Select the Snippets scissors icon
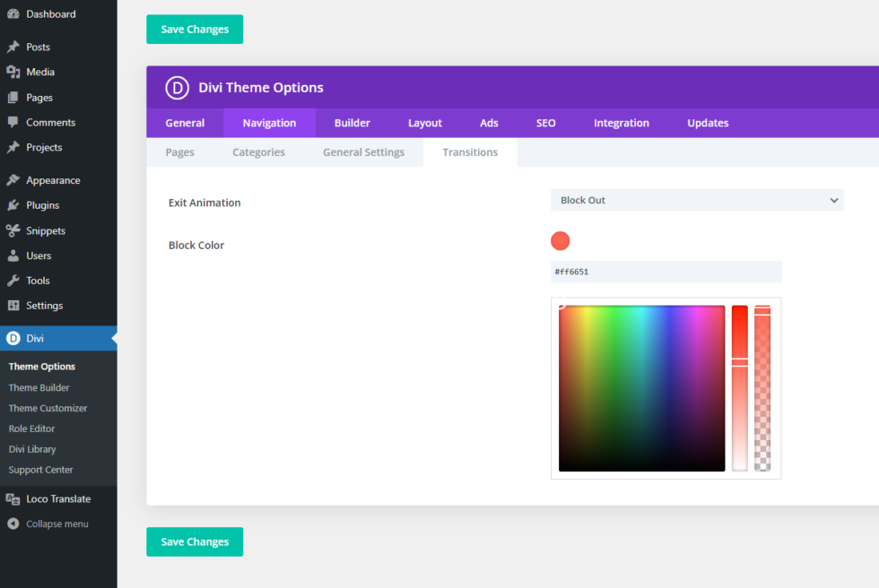The width and height of the screenshot is (879, 588). (13, 230)
